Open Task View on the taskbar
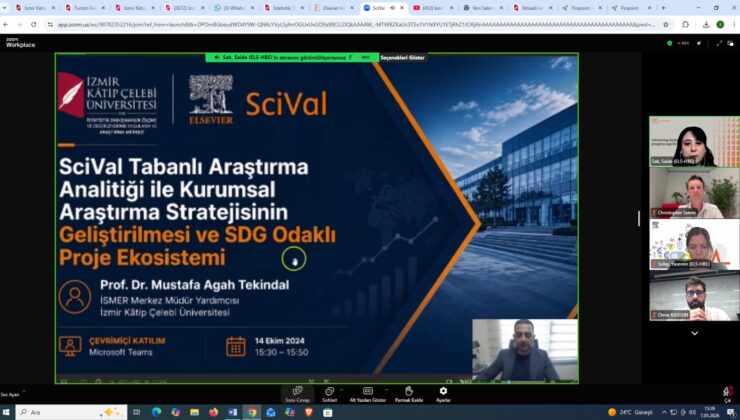 click(136, 412)
